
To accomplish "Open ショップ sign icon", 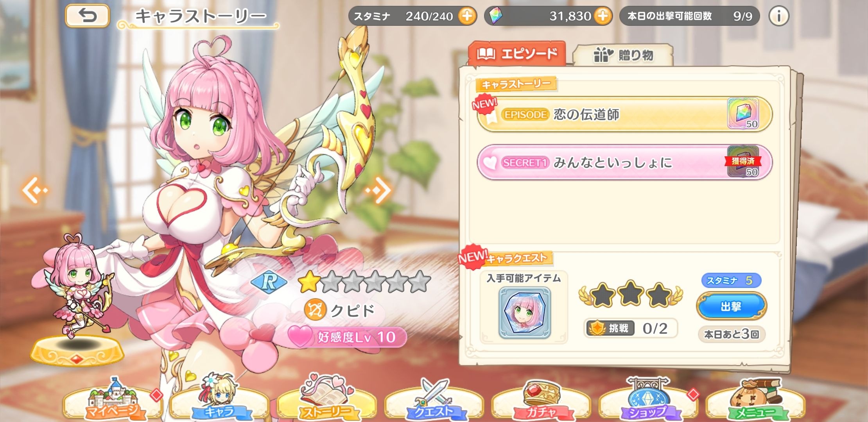I will [x=648, y=399].
